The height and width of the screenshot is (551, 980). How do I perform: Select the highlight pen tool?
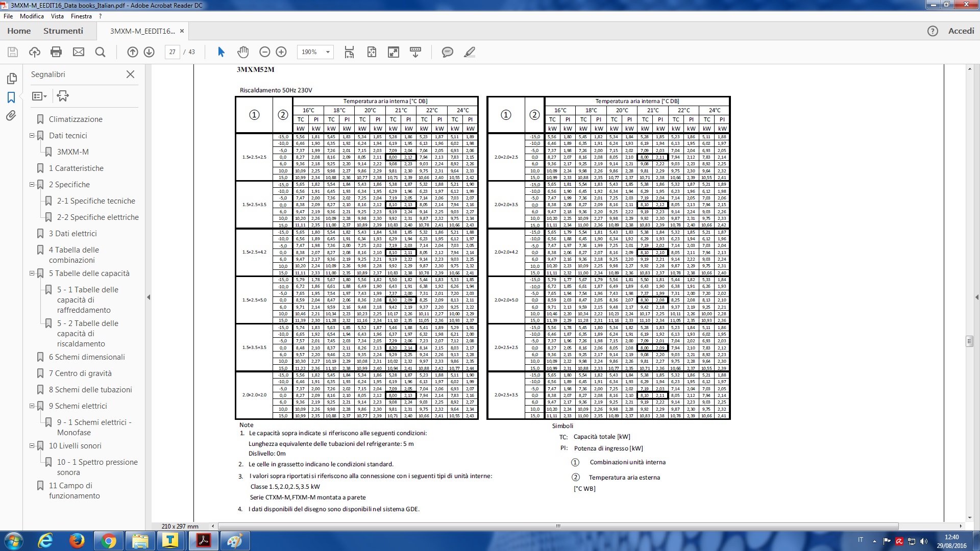coord(470,52)
